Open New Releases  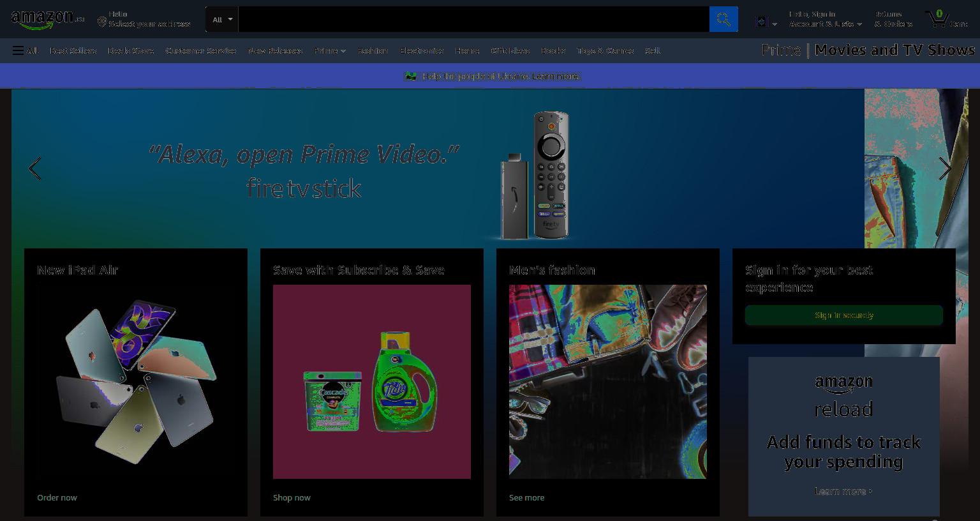click(x=275, y=50)
